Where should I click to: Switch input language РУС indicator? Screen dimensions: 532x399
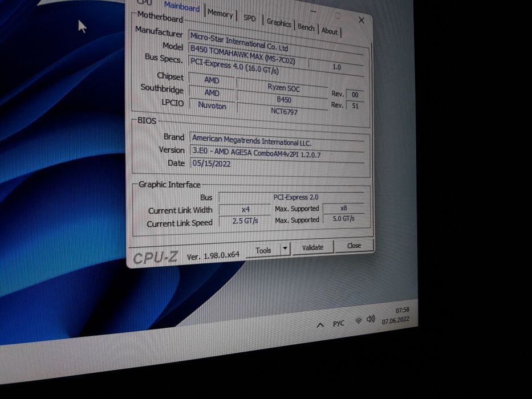coord(338,323)
